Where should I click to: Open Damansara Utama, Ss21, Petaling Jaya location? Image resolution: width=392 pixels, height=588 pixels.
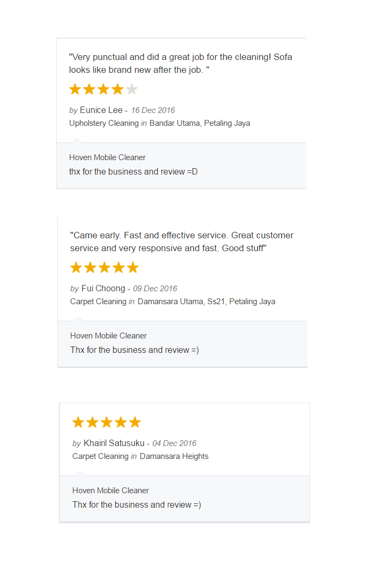pos(206,301)
